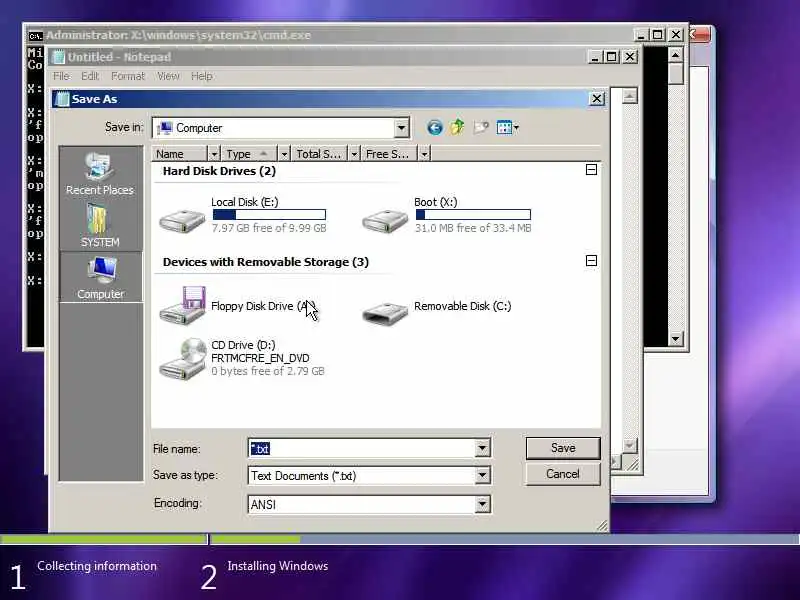
Task: Open Recent Places in the sidebar
Action: pyautogui.click(x=100, y=174)
